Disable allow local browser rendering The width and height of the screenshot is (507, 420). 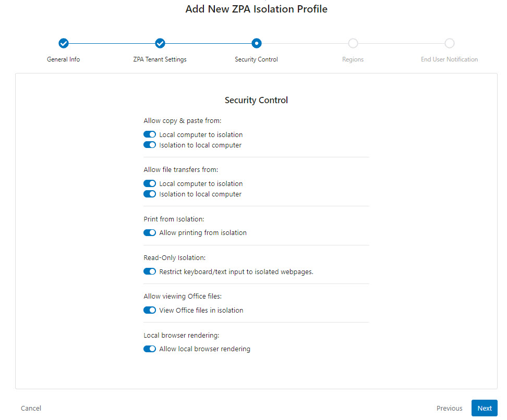coord(150,349)
